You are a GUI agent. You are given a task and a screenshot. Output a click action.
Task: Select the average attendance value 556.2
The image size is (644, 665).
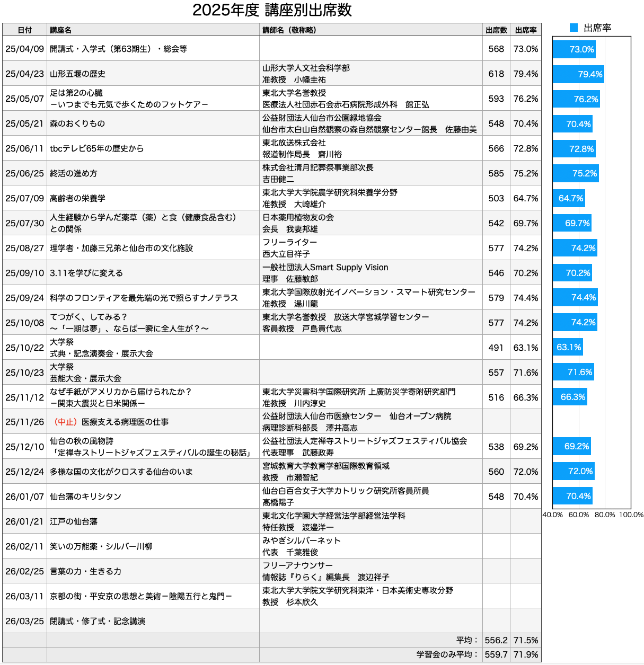pyautogui.click(x=496, y=640)
